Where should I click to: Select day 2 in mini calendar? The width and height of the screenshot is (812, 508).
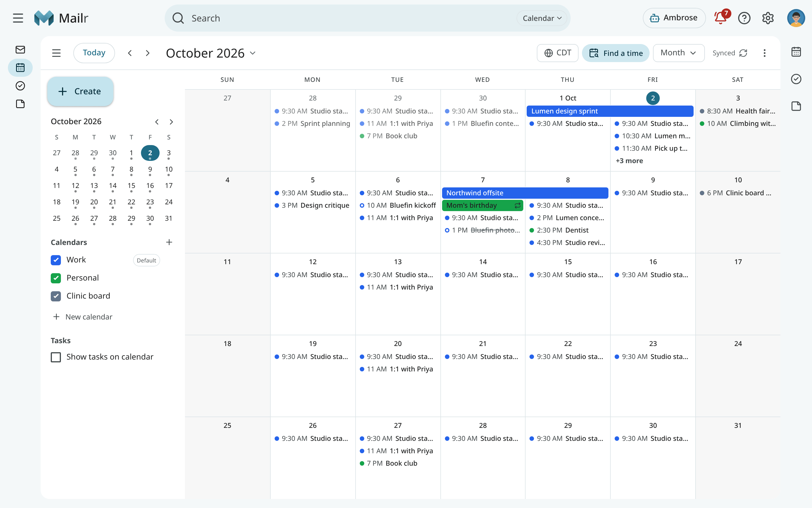pos(150,153)
